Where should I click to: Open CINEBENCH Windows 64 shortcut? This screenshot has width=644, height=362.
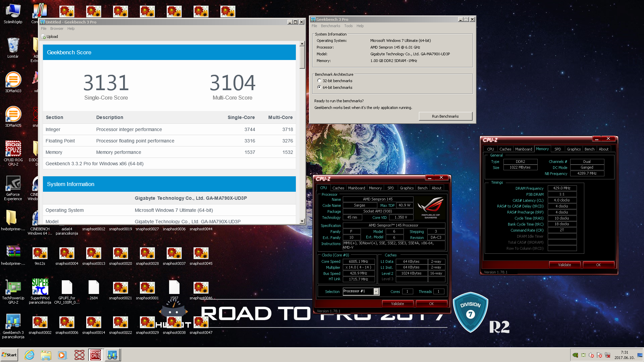[x=40, y=231]
